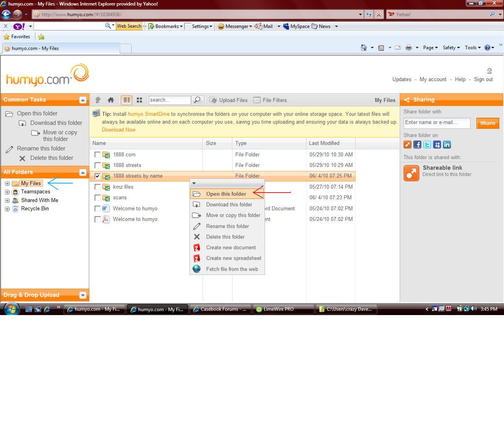Go up one folder level
This screenshot has height=421, width=504.
pyautogui.click(x=98, y=100)
